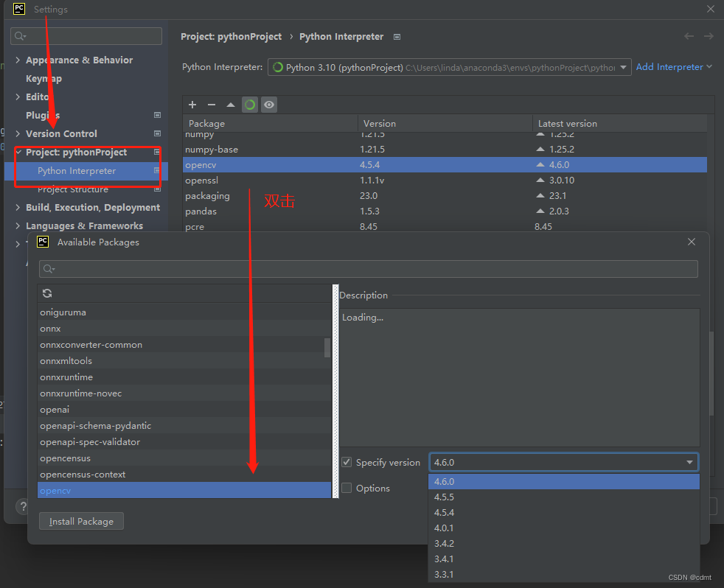724x588 pixels.
Task: Expand Appearance & Behavior tree node
Action: click(18, 60)
